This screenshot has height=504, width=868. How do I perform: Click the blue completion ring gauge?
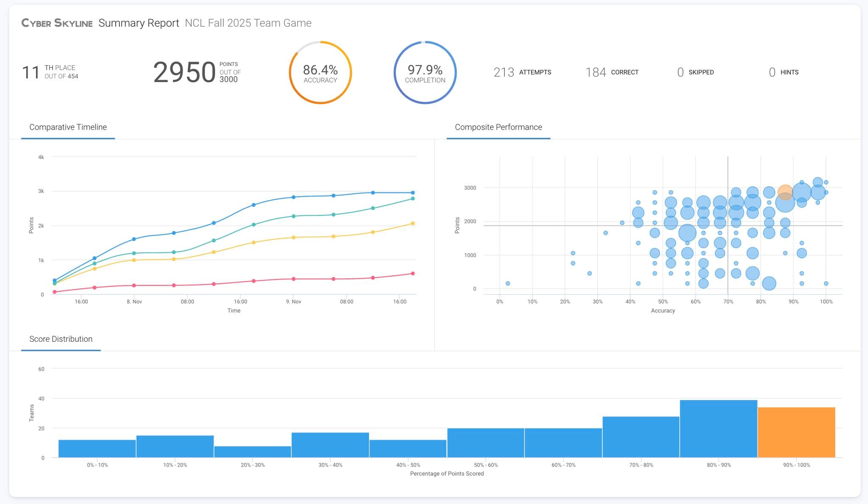tap(425, 72)
